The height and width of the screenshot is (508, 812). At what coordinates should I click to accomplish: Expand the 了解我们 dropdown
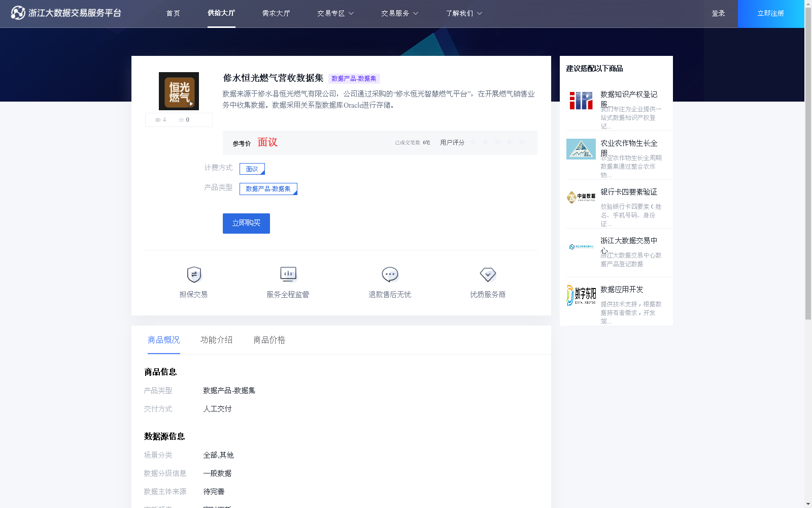click(464, 13)
